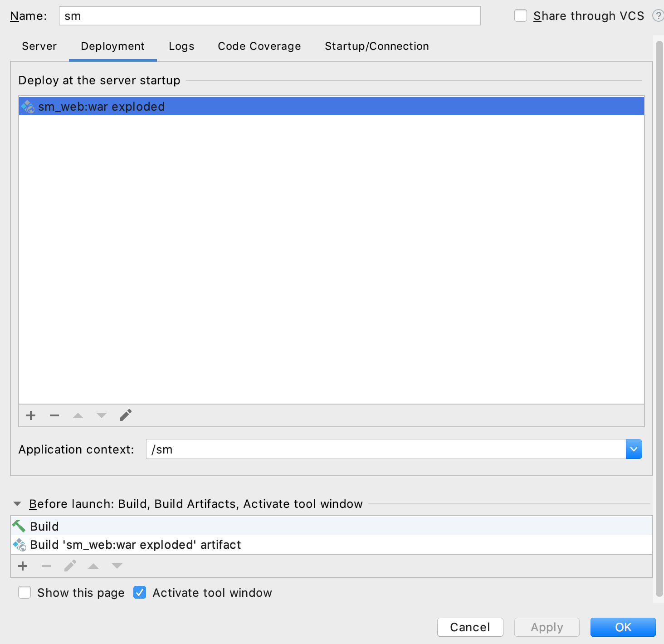Open help icon next to Share through VCS
Viewport: 664px width, 644px height.
(658, 16)
